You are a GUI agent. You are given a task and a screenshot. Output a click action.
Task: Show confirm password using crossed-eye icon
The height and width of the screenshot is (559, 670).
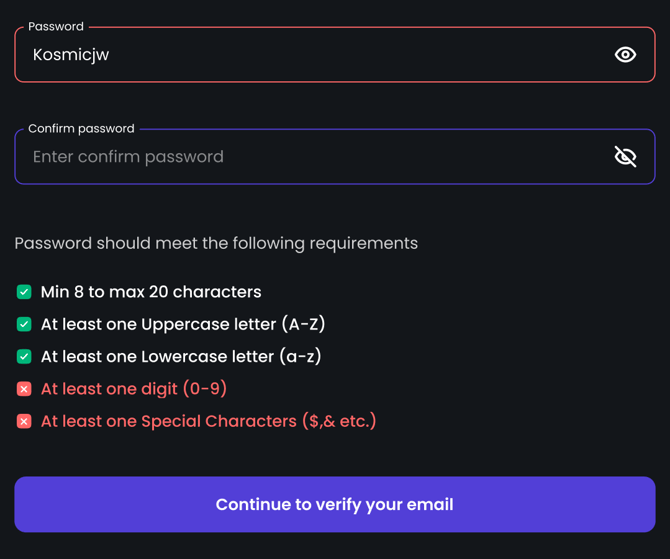coord(625,156)
